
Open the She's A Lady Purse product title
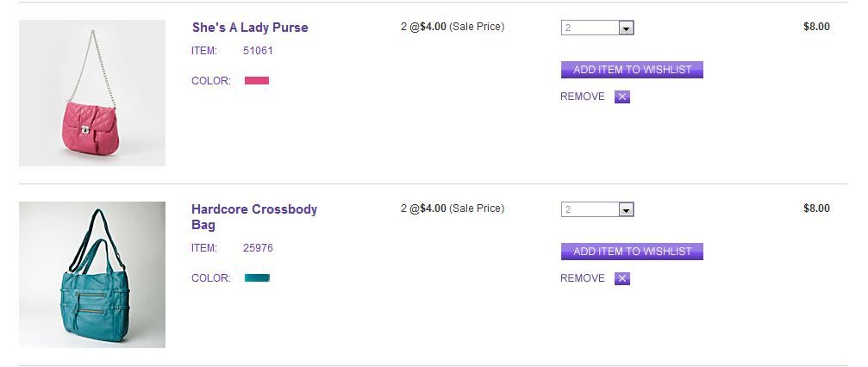(250, 28)
